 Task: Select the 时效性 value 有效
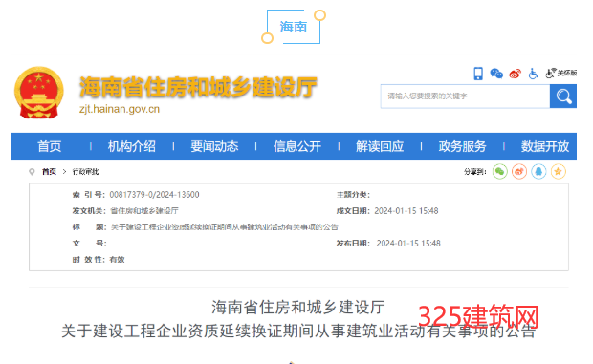tap(117, 260)
